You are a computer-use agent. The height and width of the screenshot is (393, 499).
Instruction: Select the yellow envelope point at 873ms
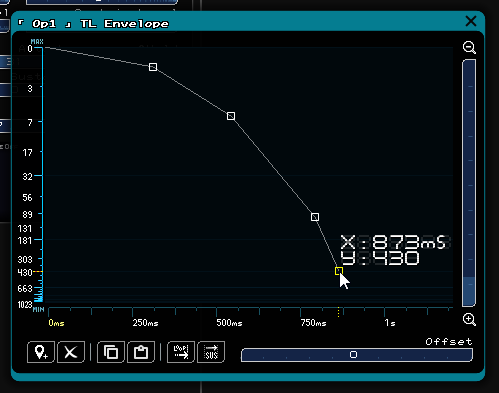click(x=339, y=271)
